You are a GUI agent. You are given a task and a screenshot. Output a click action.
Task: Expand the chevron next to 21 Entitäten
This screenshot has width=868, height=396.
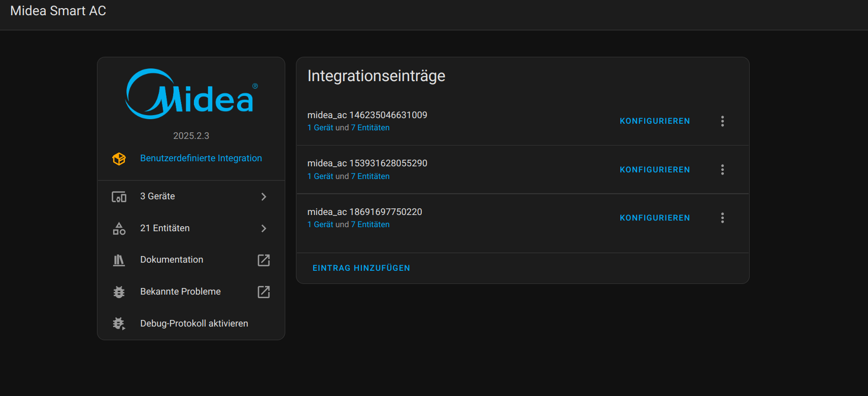point(263,229)
